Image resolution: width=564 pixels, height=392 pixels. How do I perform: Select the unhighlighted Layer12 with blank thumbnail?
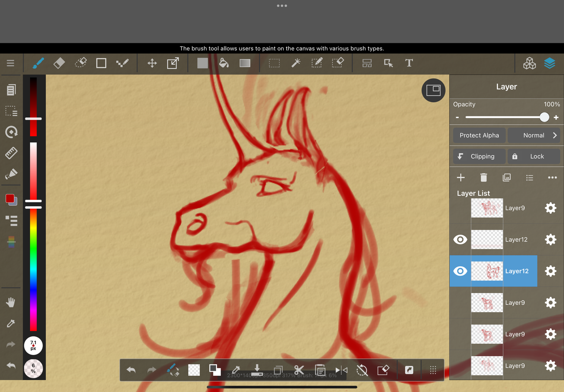[493, 239]
